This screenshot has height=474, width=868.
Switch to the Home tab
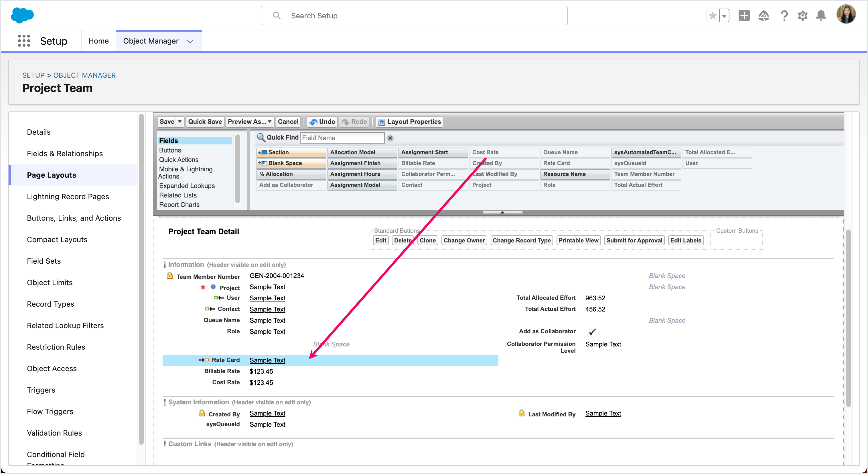tap(98, 41)
